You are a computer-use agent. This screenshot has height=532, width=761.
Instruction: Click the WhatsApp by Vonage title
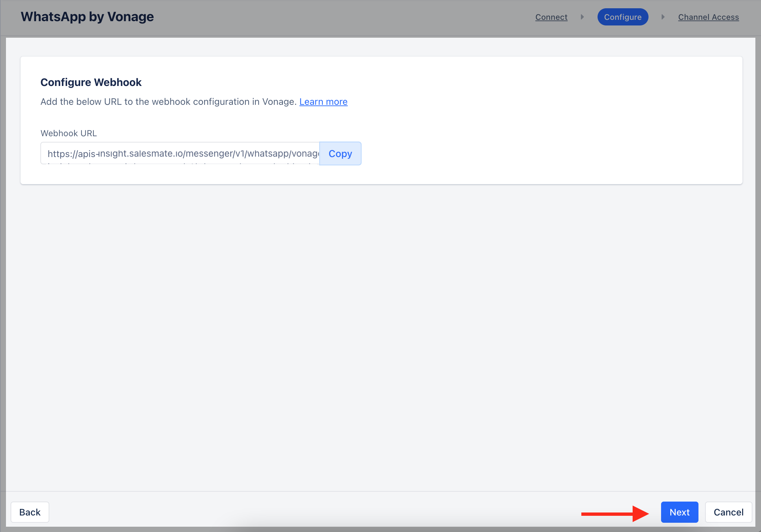tap(87, 17)
